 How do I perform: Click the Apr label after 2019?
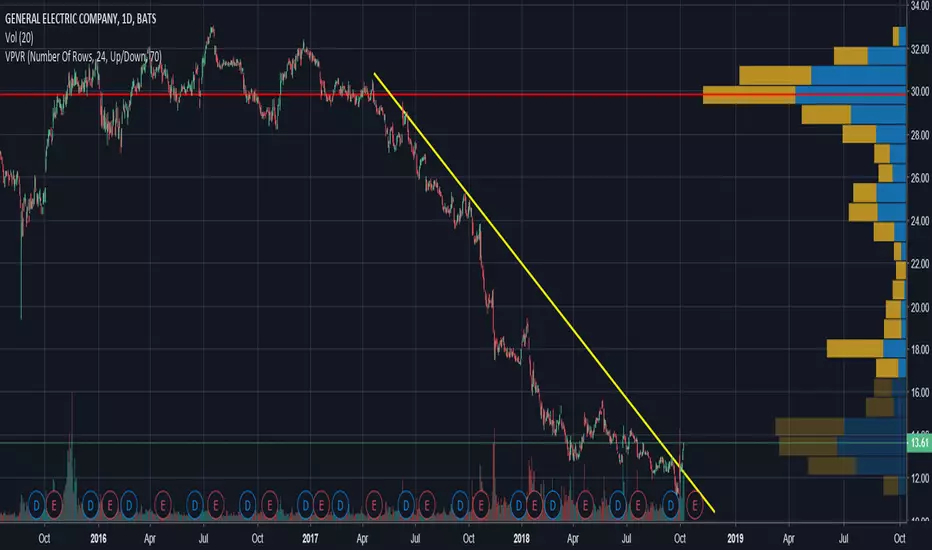(788, 539)
